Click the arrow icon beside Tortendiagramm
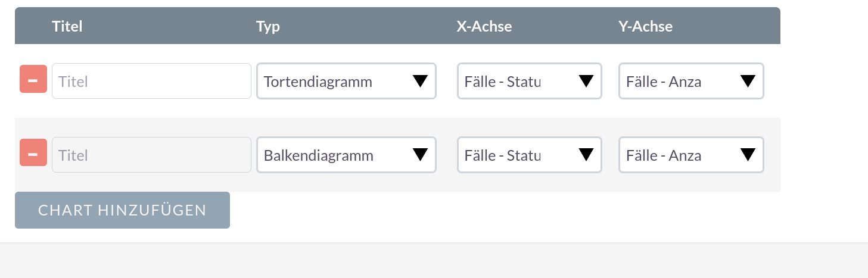Screen dimensions: 868x278 pyautogui.click(x=420, y=82)
